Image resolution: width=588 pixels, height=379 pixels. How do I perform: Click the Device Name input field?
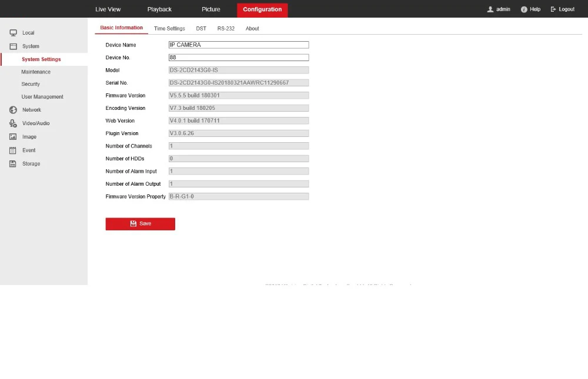coord(239,45)
